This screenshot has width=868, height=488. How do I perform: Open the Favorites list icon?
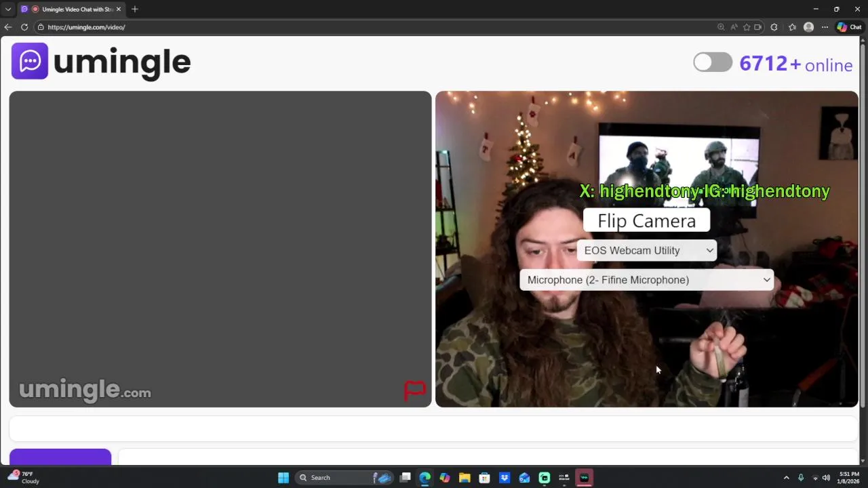pyautogui.click(x=792, y=27)
